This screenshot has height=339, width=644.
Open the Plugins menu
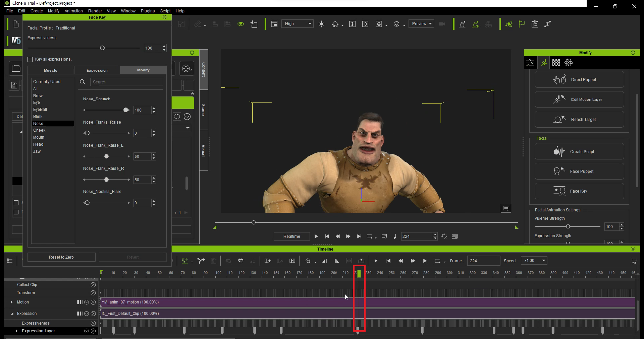pos(148,11)
